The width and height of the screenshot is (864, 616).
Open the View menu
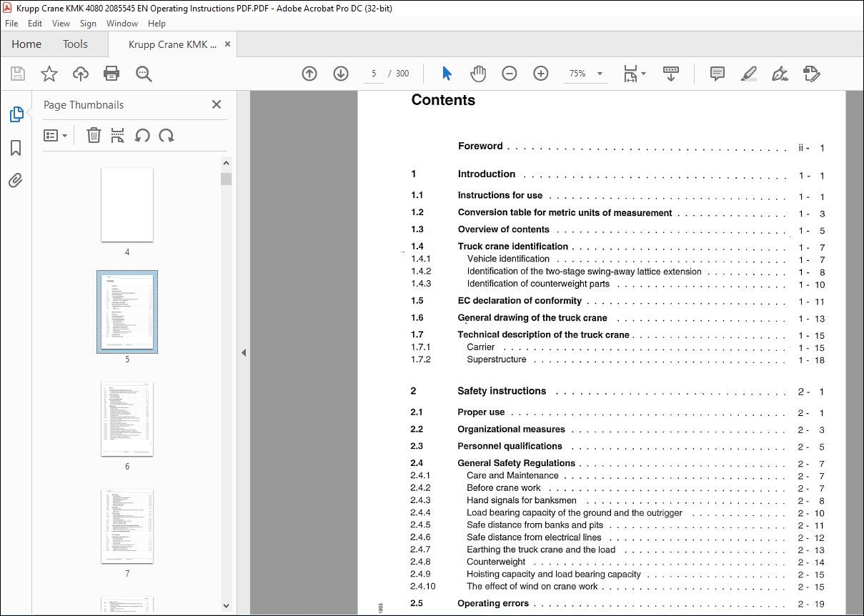click(61, 24)
